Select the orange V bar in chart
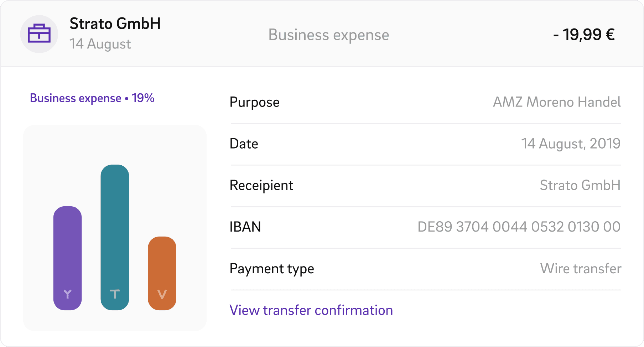This screenshot has width=644, height=347. (162, 273)
